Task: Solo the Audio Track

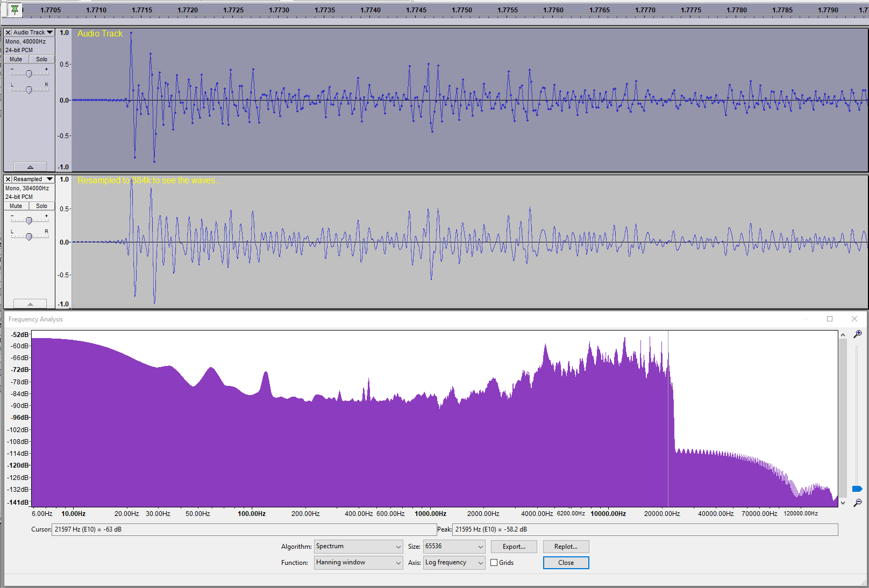Action: (x=41, y=59)
